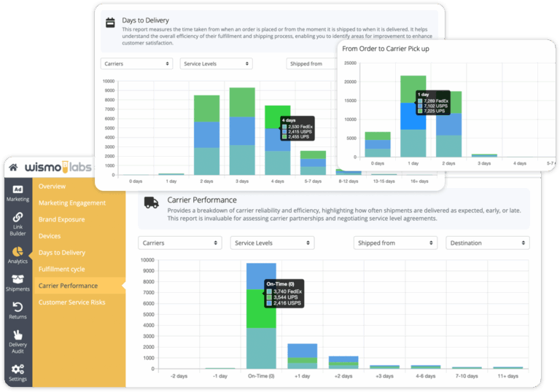Click the 5-7 days bar in Days to Delivery chart
Viewport: 560px width, 392px height.
tap(313, 162)
